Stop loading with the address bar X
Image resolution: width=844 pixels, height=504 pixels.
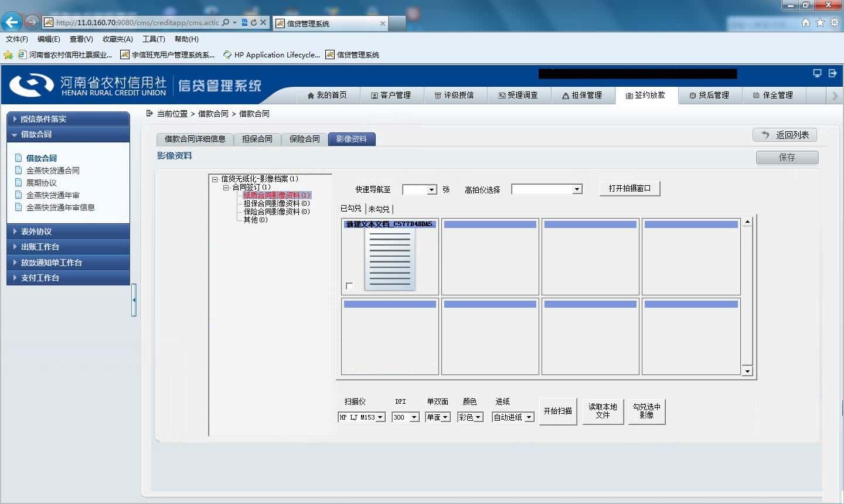[263, 22]
